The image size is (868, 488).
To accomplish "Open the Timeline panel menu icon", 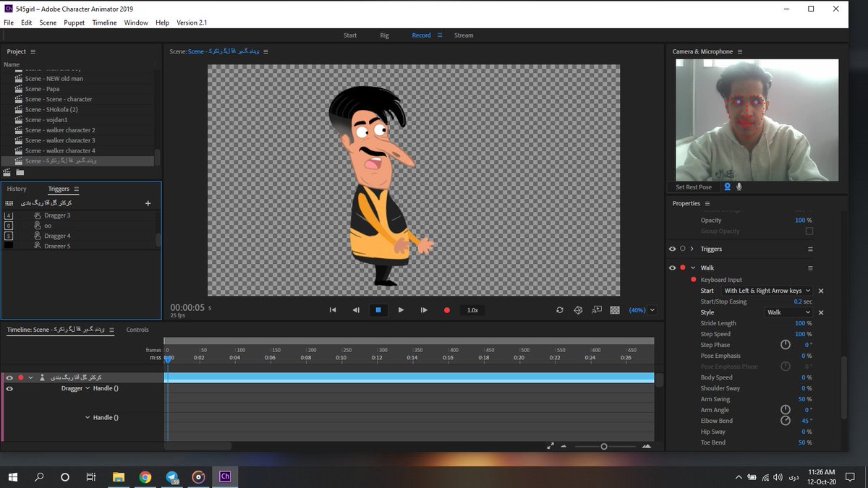I will (113, 330).
